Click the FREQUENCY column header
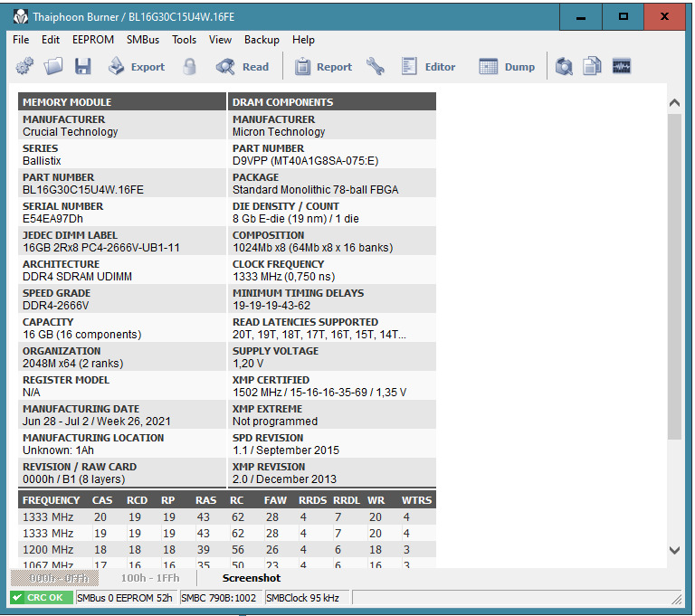The image size is (695, 616). pos(51,500)
